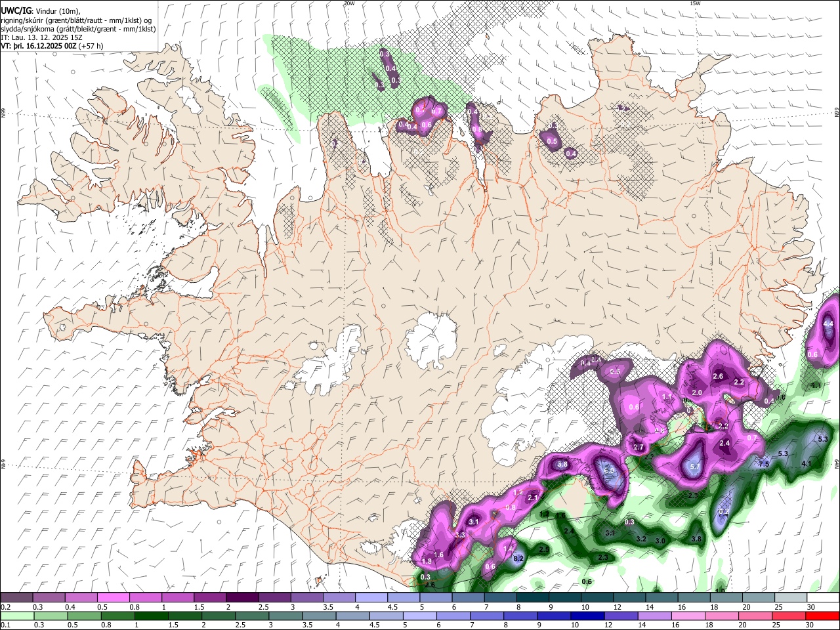Click the 'Vindur (10m)' header text
Screen dimensions: 840x630
click(x=57, y=10)
